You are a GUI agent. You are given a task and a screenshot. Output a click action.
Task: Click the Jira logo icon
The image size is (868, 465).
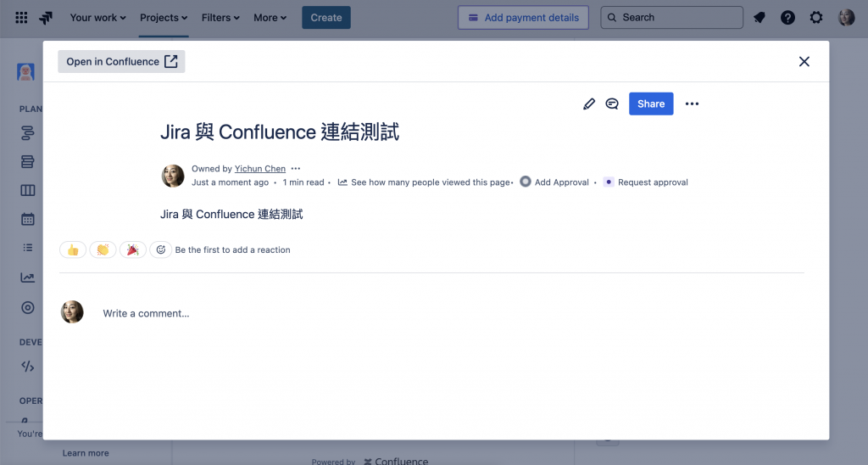pos(46,18)
